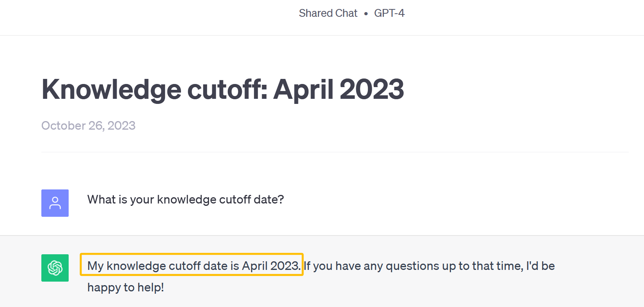
Task: Click "26, 2023" in the chat date
Action: coord(112,126)
